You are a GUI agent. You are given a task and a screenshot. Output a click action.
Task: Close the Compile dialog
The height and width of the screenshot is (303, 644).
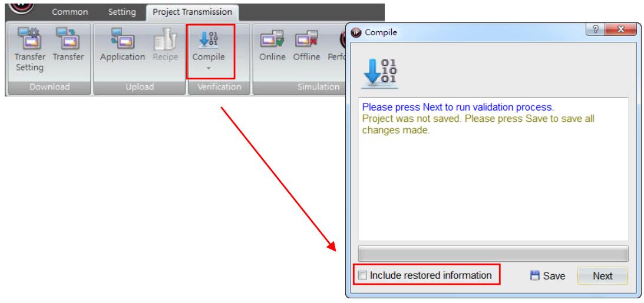click(620, 29)
